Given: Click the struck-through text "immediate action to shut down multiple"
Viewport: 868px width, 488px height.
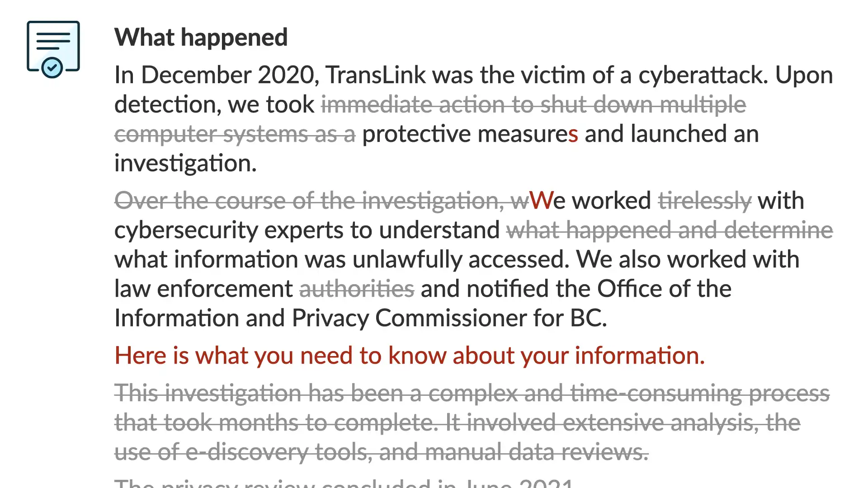Looking at the screenshot, I should click(x=533, y=104).
